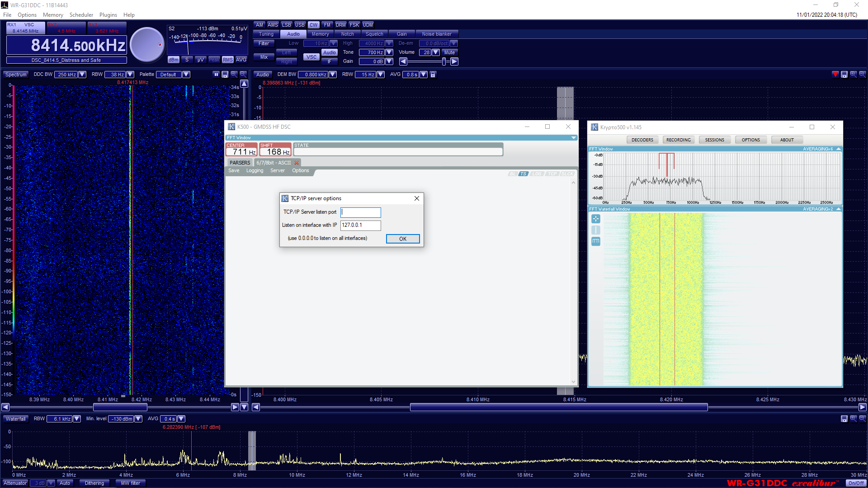Pause the spectrum waterfall display
Viewport: 868px width, 488px height.
(x=216, y=75)
